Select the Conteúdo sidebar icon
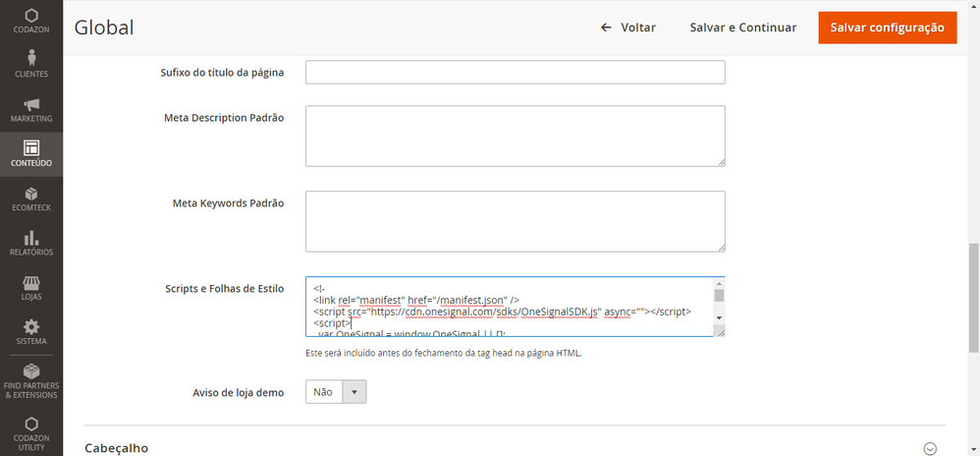 (31, 149)
